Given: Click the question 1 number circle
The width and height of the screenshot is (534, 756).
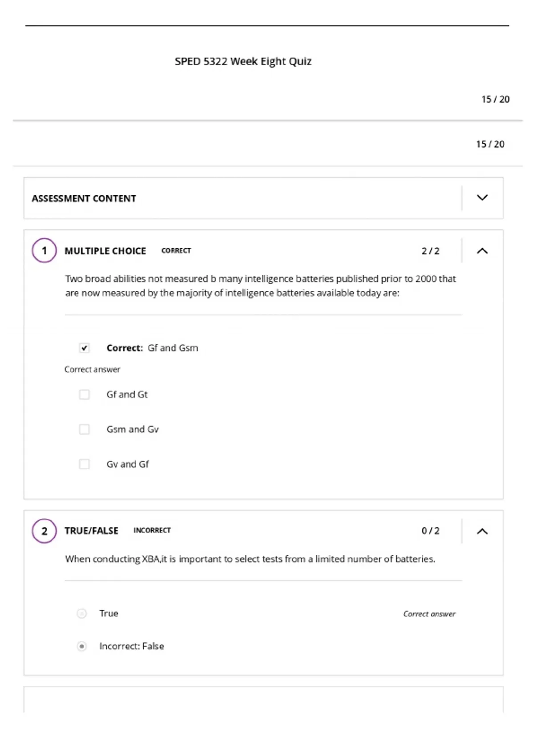Looking at the screenshot, I should click(44, 250).
